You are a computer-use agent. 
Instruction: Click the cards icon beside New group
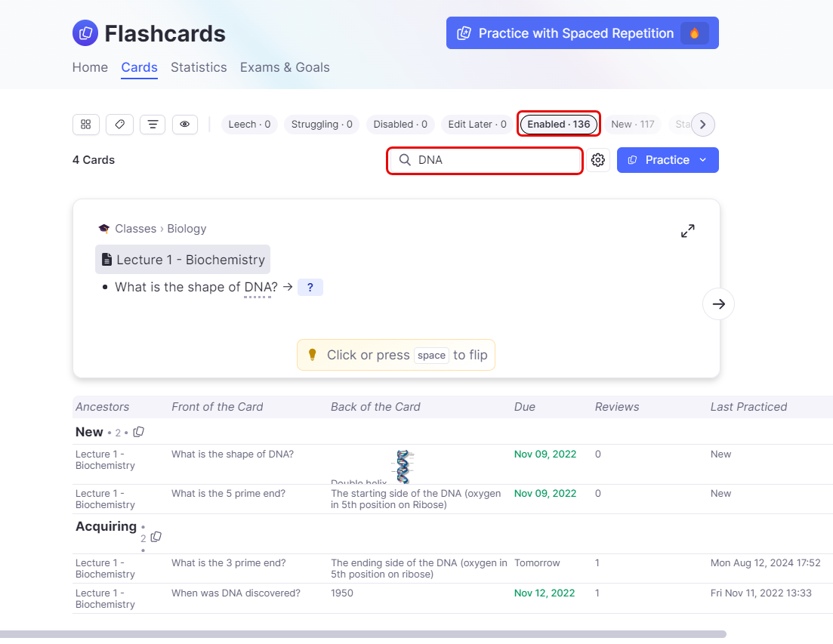pyautogui.click(x=138, y=433)
